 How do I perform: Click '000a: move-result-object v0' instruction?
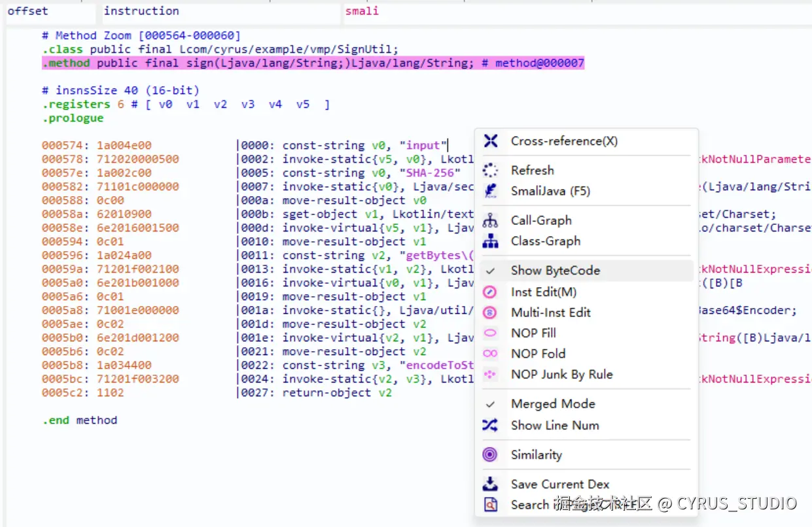pyautogui.click(x=333, y=200)
